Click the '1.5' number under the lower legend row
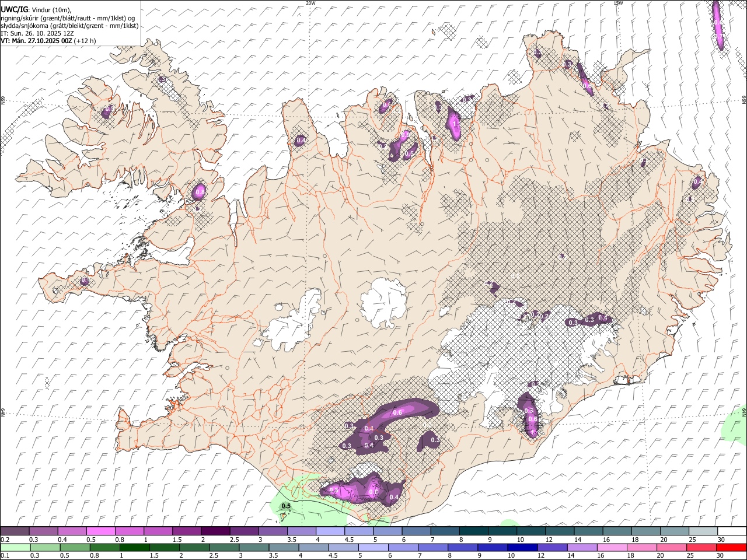Image resolution: width=747 pixels, height=560 pixels. (x=154, y=556)
